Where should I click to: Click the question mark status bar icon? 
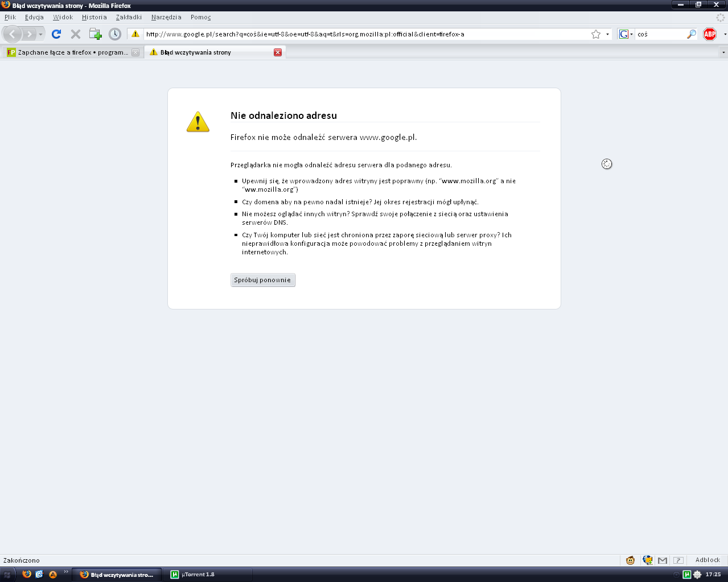tap(678, 560)
